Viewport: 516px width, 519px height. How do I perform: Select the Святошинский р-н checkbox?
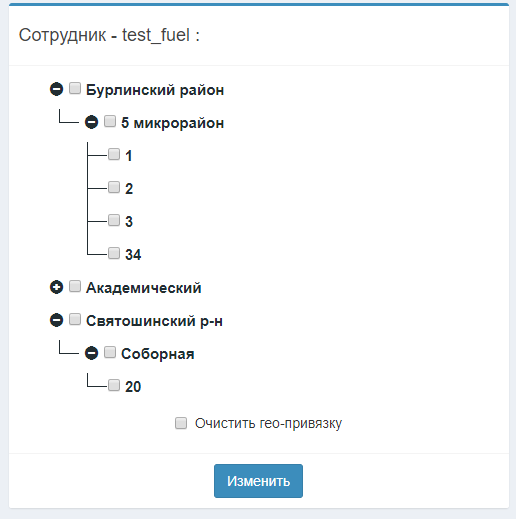[75, 319]
